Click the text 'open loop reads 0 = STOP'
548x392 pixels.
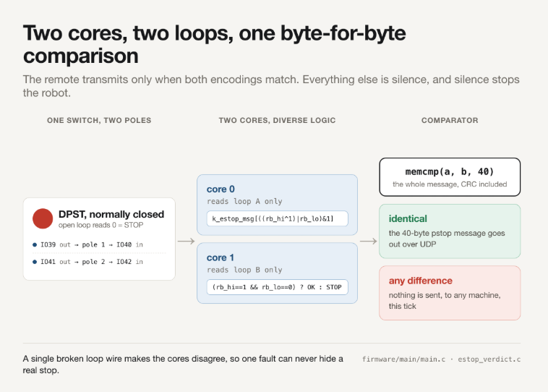(100, 225)
